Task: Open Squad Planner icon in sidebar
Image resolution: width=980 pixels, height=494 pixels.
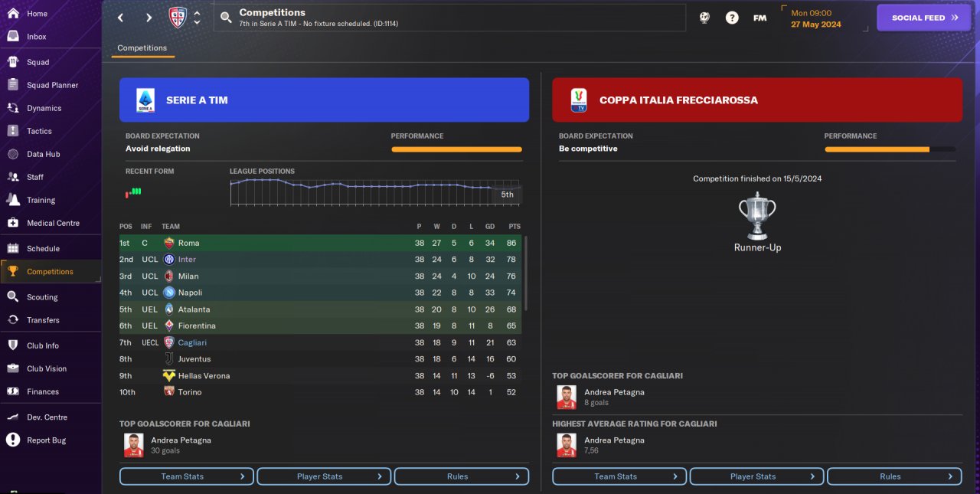Action: [13, 85]
